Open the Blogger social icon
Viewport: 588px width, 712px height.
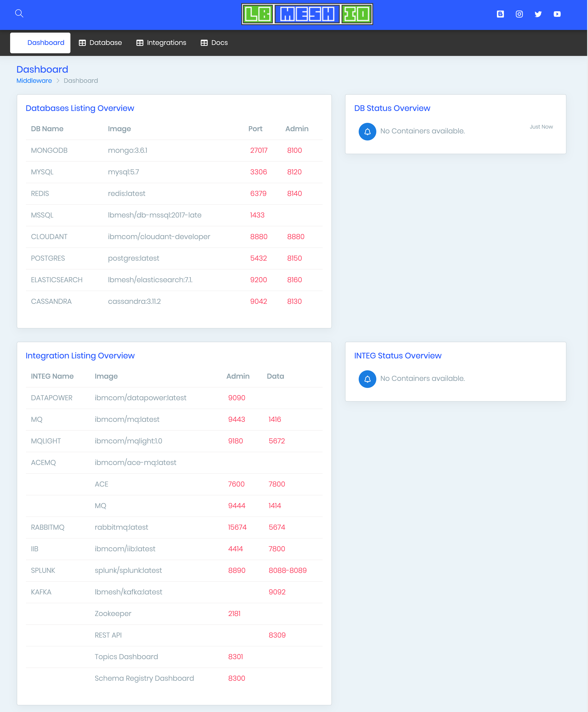(x=500, y=14)
